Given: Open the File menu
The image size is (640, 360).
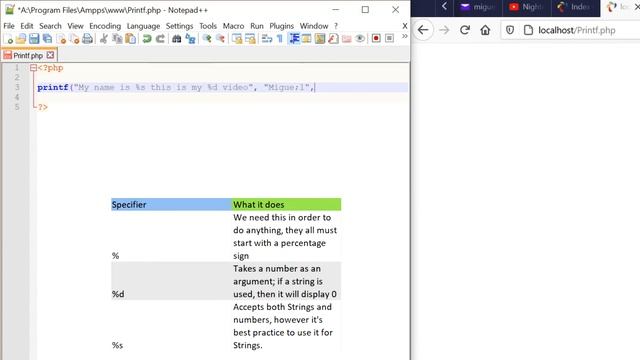Looking at the screenshot, I should point(9,26).
